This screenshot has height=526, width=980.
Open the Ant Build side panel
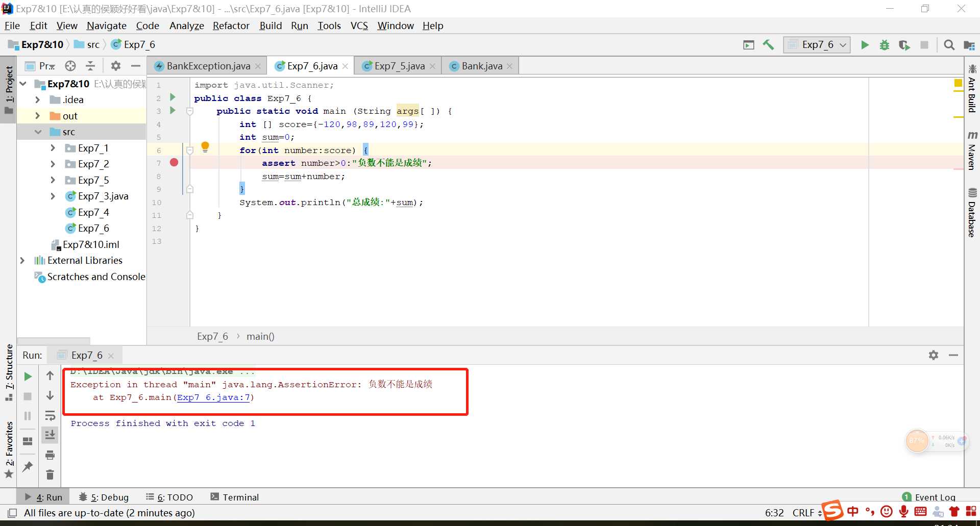coord(972,88)
